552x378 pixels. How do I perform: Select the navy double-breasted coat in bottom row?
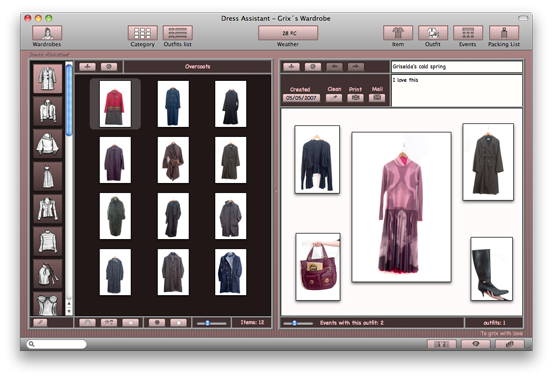(231, 272)
